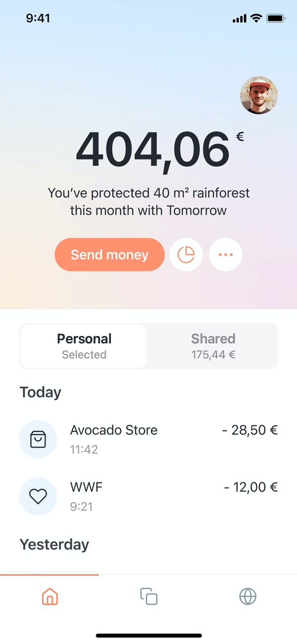The height and width of the screenshot is (644, 297).
Task: Tap the battery status icon
Action: tap(276, 18)
